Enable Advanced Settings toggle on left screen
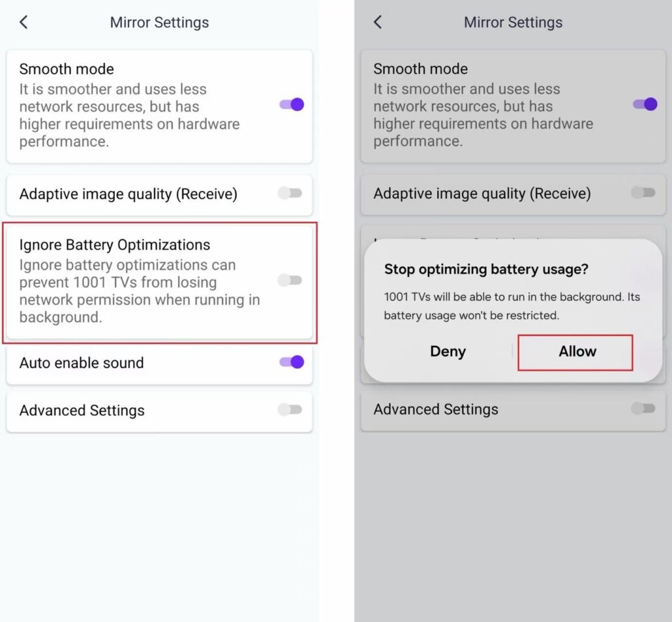The width and height of the screenshot is (672, 622). (x=289, y=409)
